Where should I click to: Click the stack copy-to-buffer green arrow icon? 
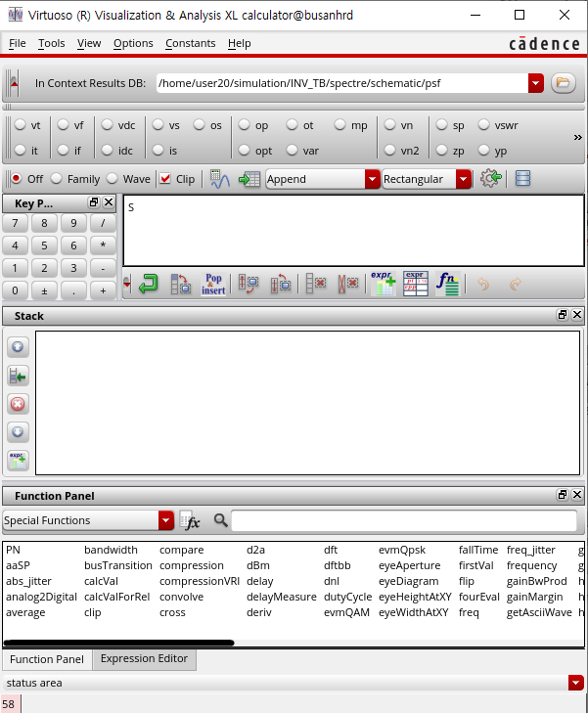[18, 376]
